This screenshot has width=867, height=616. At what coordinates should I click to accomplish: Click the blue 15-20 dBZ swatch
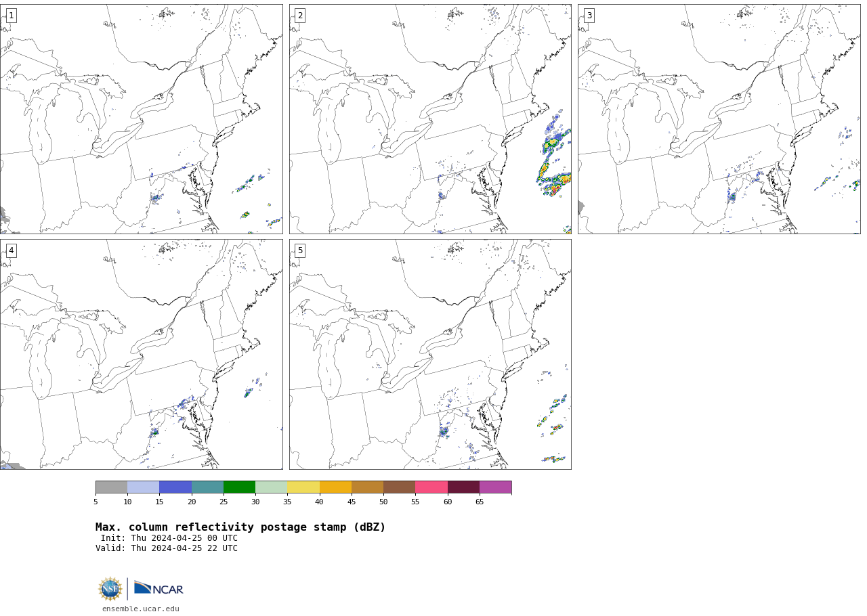175,487
